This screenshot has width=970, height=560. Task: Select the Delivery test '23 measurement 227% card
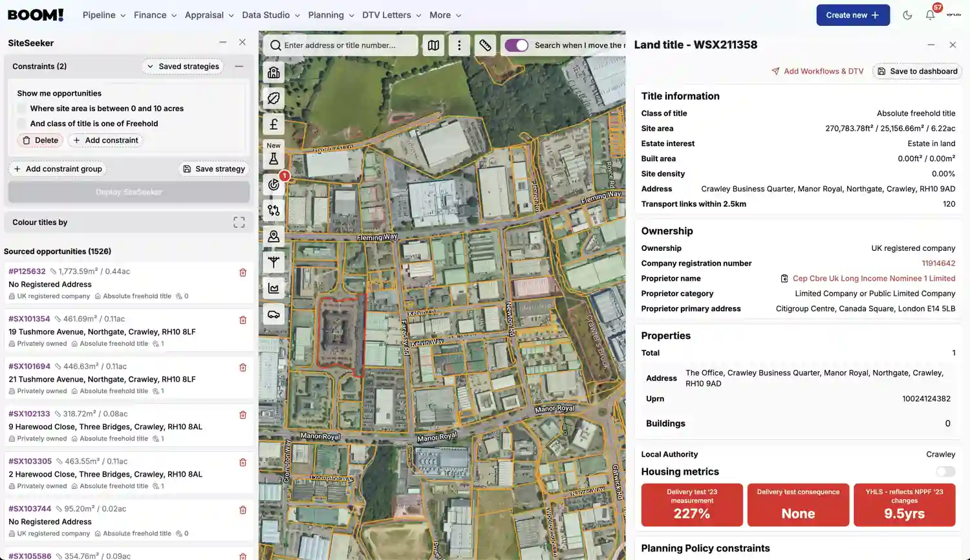(692, 505)
